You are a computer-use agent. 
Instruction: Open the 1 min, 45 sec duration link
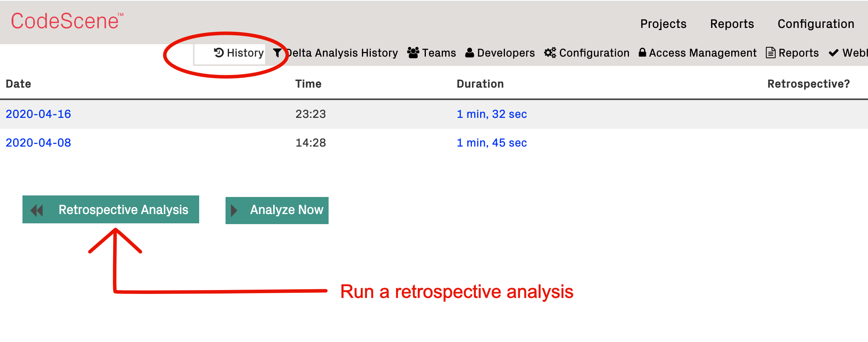click(492, 143)
